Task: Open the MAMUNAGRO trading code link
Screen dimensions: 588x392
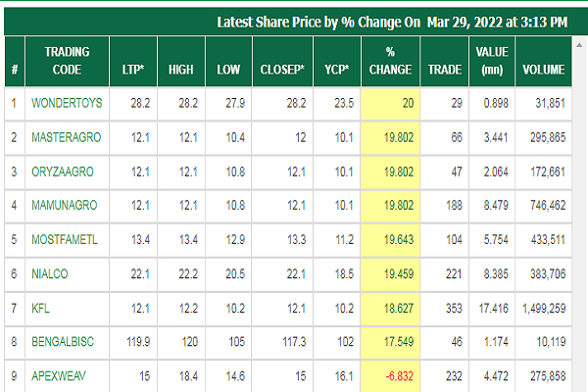Action: pyautogui.click(x=64, y=205)
